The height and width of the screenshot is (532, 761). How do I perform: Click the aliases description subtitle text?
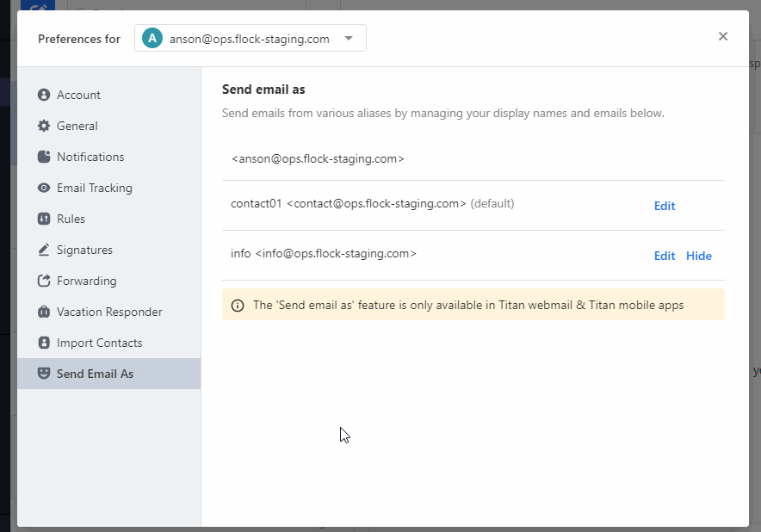(443, 113)
